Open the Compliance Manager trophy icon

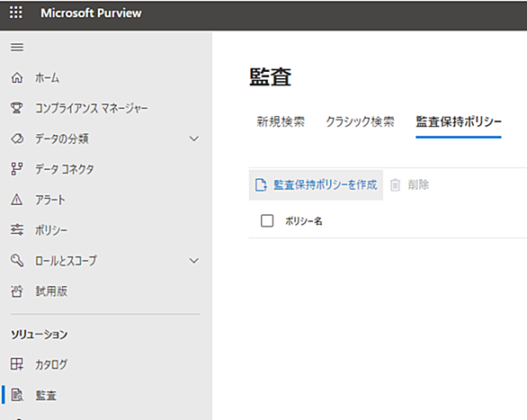coord(17,108)
